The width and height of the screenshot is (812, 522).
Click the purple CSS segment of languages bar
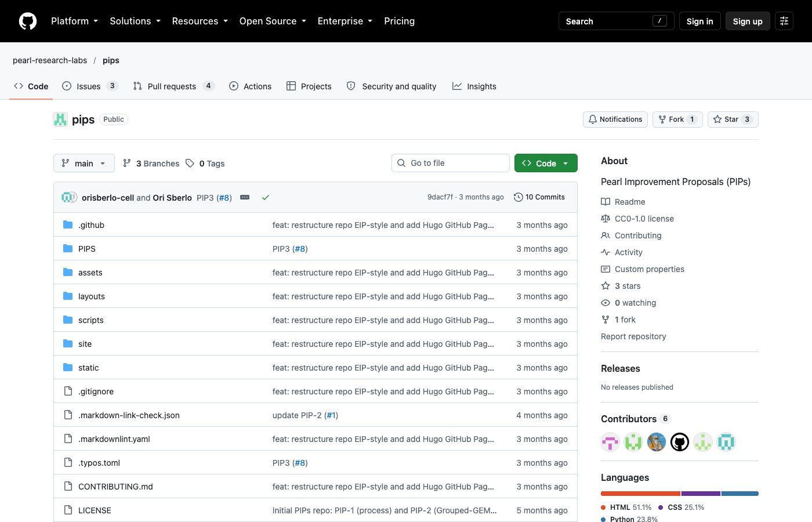[701, 494]
